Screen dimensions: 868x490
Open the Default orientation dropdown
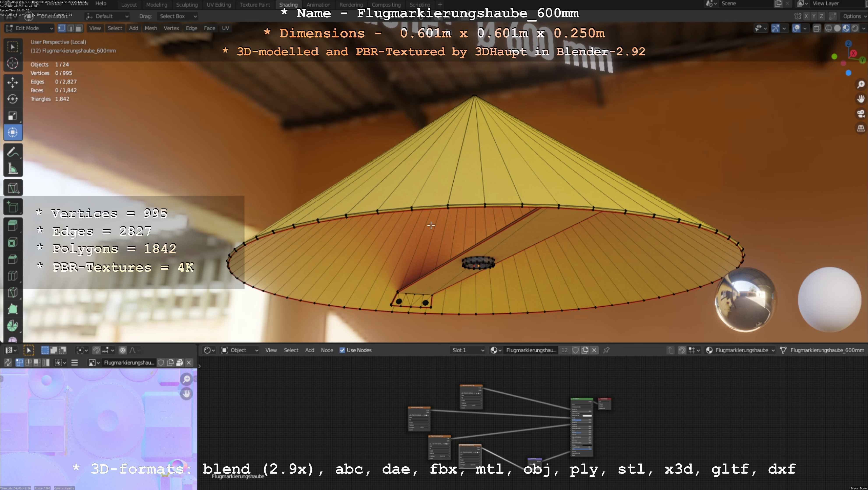click(x=107, y=16)
